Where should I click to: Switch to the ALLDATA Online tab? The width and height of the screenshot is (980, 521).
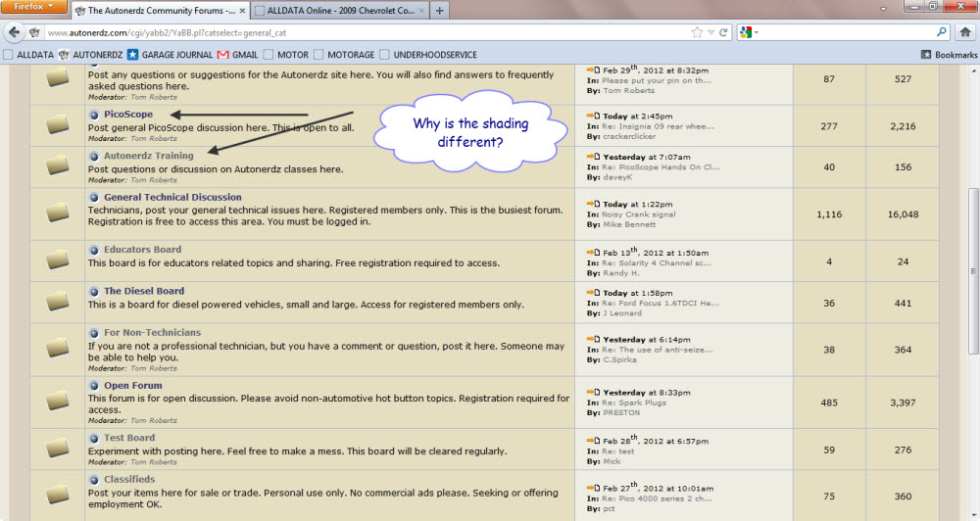341,11
